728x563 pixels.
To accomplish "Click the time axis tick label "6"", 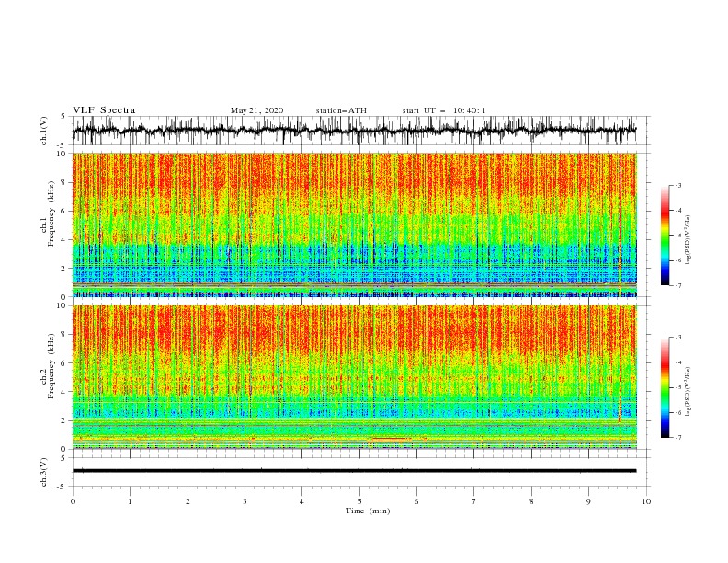I will click(x=416, y=501).
